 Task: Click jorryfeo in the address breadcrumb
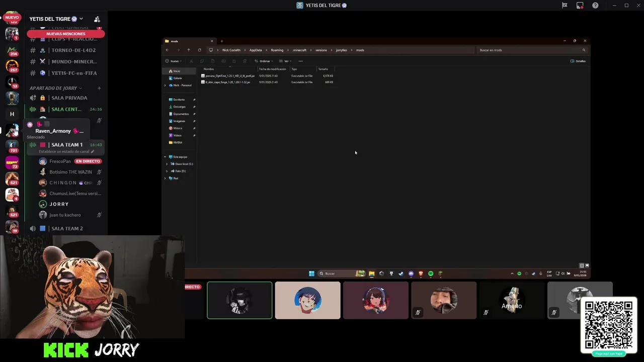pyautogui.click(x=342, y=50)
